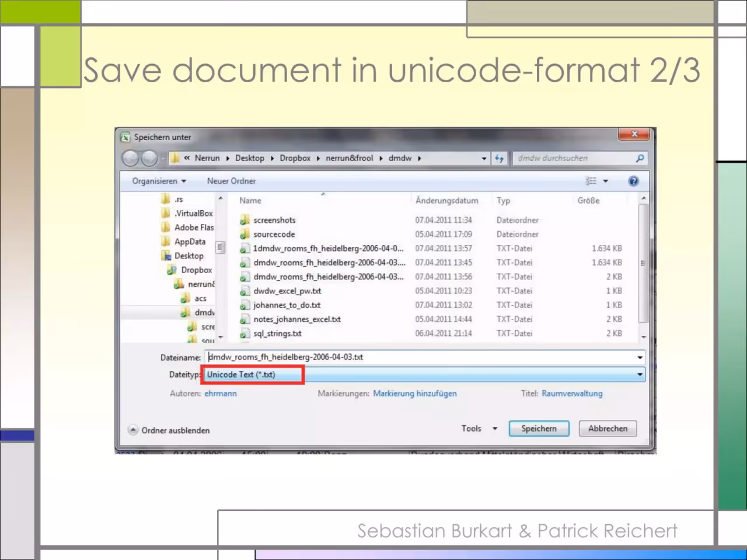Screen dimensions: 747x560
Task: Click the Abbrechen button
Action: click(x=608, y=428)
